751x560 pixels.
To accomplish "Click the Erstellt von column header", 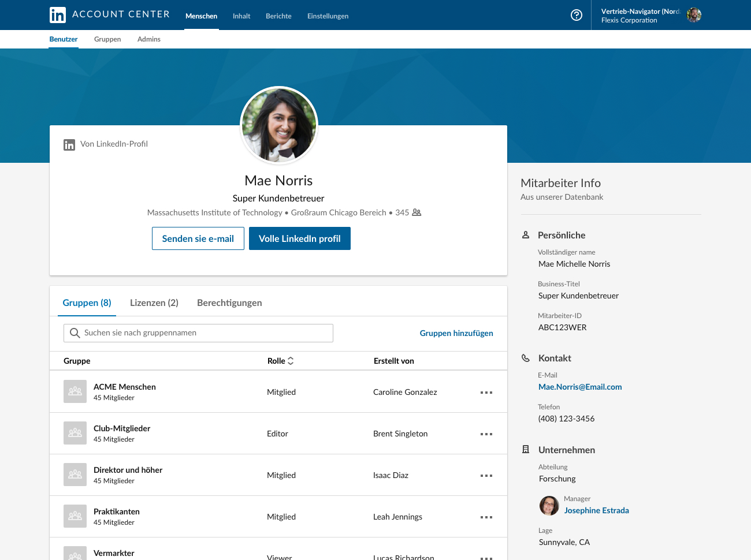I will (394, 361).
